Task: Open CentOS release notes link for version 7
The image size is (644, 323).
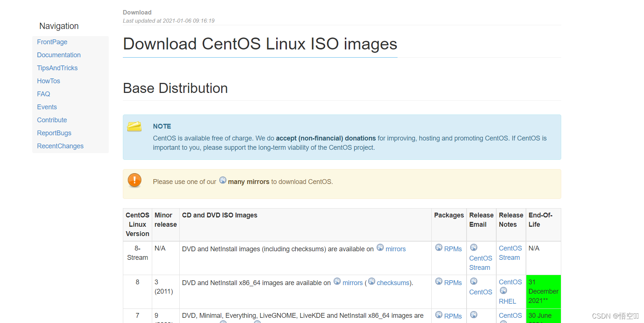Action: coord(510,316)
